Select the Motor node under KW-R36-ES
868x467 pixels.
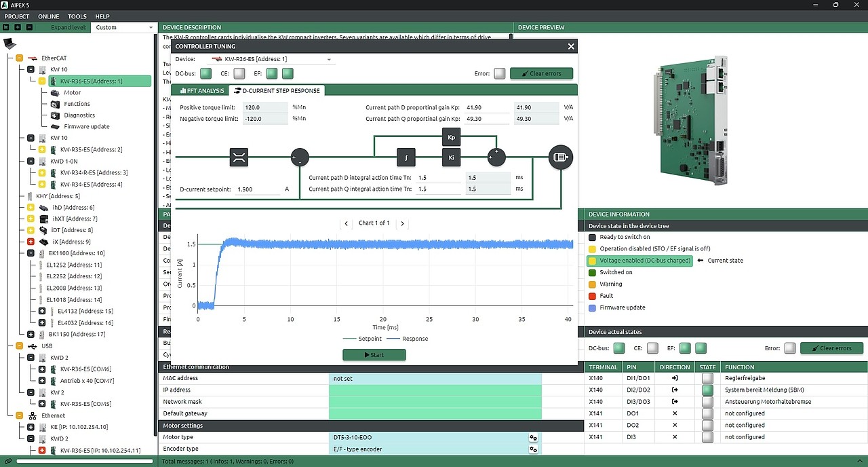[x=72, y=92]
